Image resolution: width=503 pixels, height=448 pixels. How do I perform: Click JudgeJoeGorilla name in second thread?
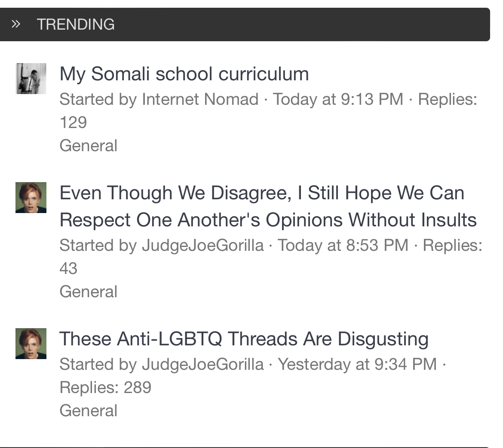tap(203, 245)
